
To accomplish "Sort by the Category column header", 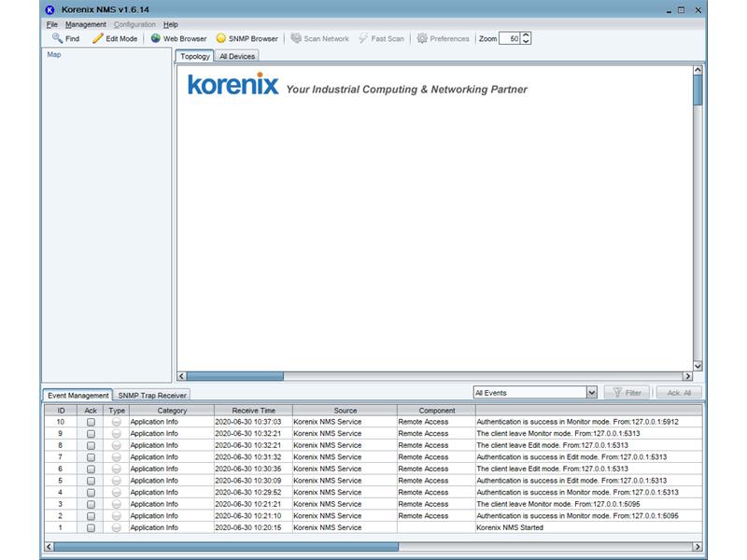I will pos(172,410).
